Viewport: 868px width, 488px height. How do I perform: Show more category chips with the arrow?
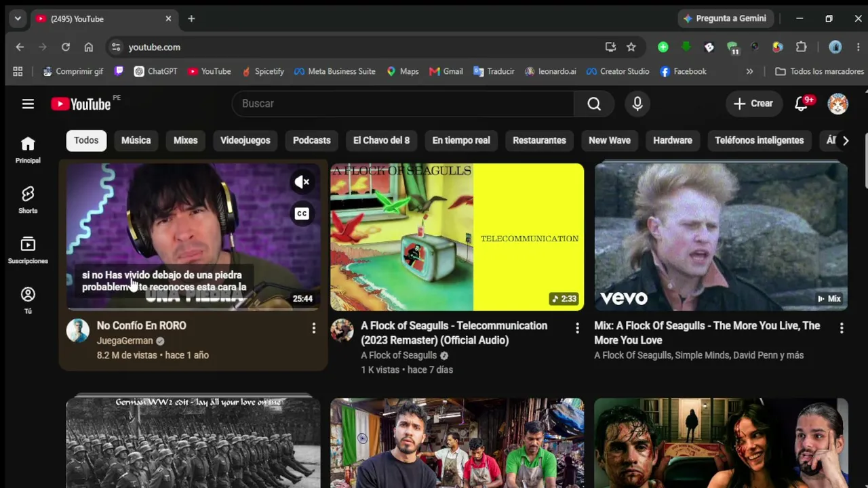(x=845, y=140)
